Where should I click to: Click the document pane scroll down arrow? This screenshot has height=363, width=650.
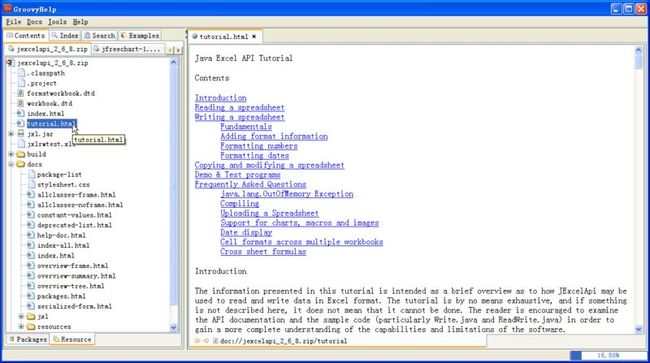[638, 329]
